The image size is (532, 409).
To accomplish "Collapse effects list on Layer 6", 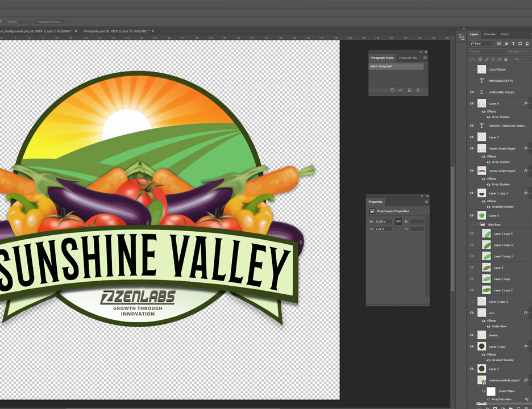I will (x=530, y=103).
